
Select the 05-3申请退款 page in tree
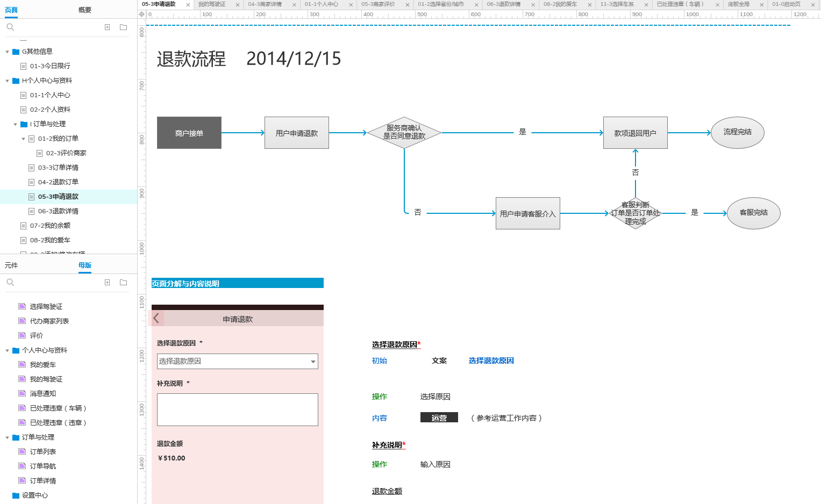(x=58, y=197)
